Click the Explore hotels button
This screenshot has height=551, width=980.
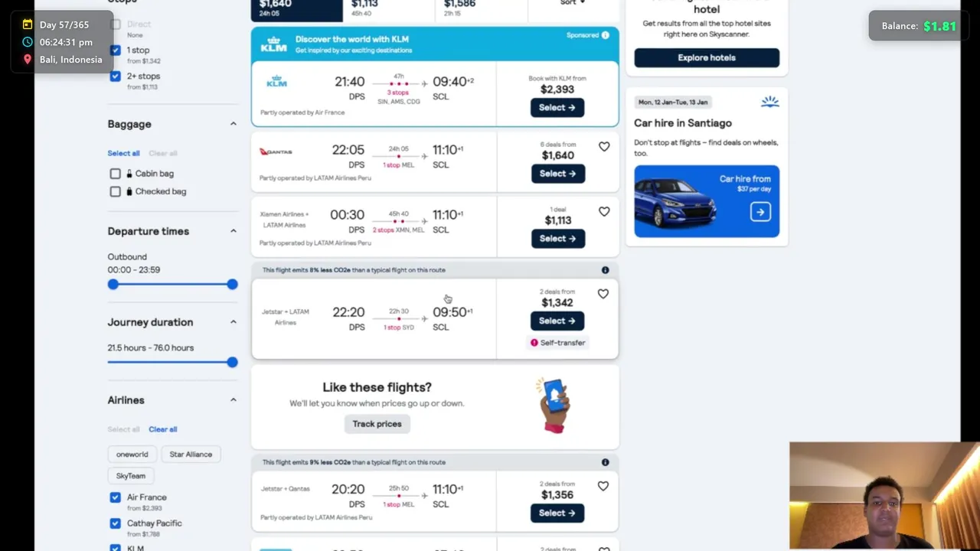tap(706, 58)
